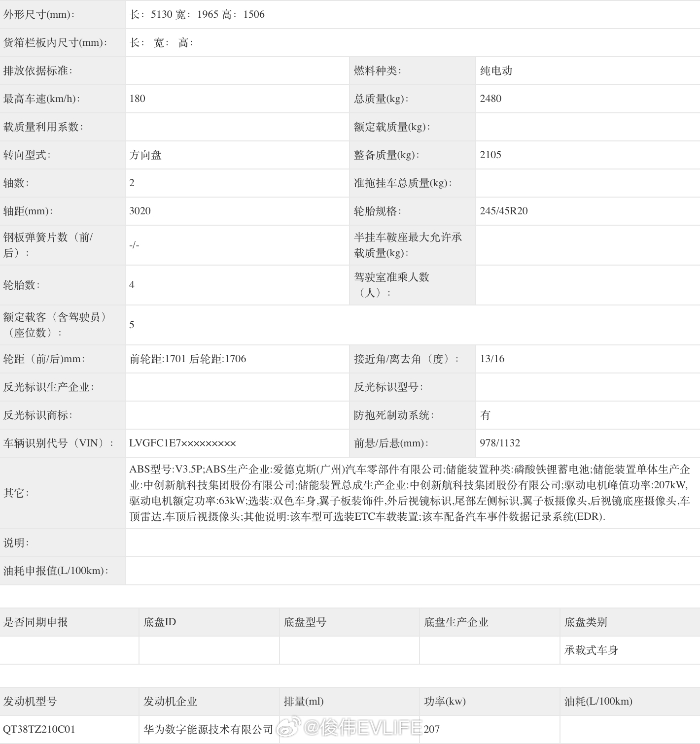Click the 底盘生产企业 column header
The image size is (700, 744).
(x=456, y=622)
